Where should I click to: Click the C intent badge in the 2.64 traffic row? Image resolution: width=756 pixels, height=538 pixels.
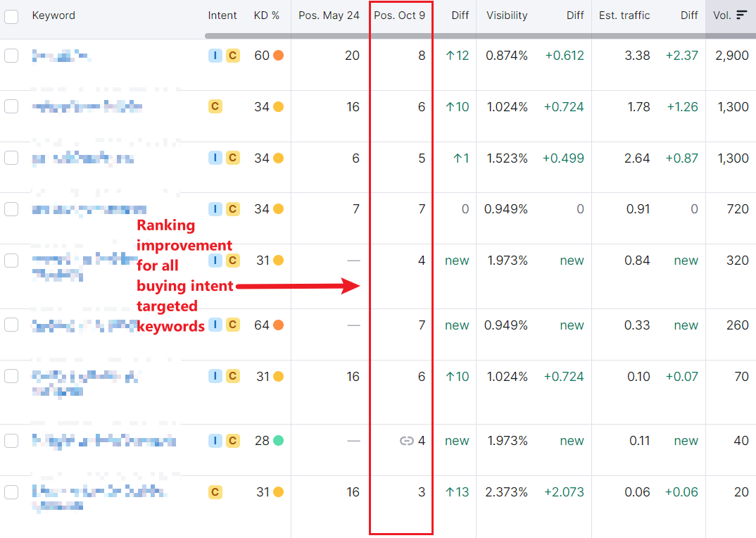click(233, 158)
